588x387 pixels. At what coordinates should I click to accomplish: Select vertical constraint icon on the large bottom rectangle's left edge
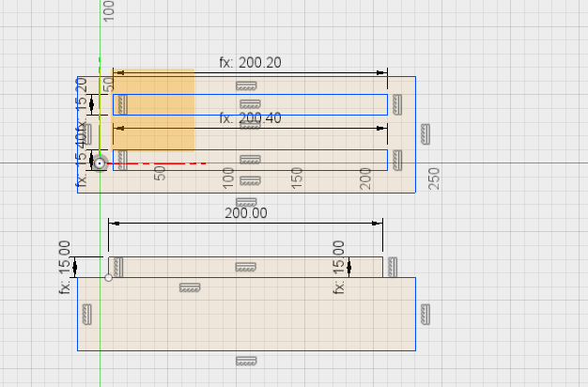(x=87, y=315)
